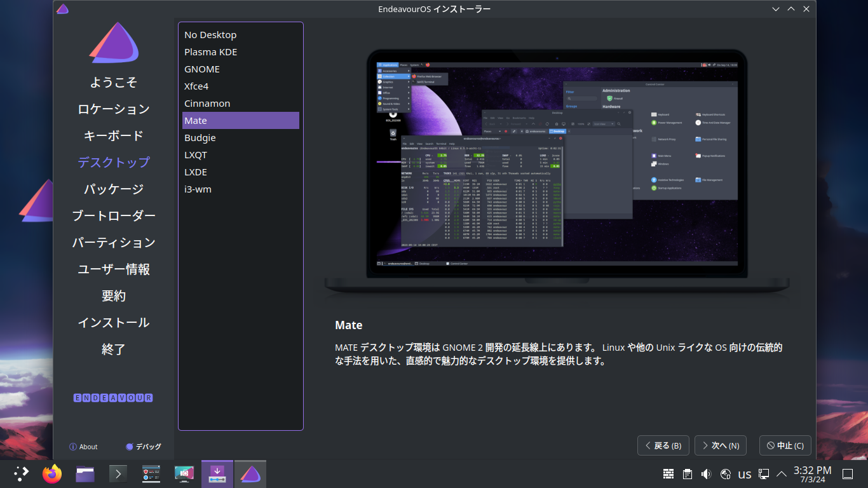Open the terminal from the taskbar

point(118,474)
